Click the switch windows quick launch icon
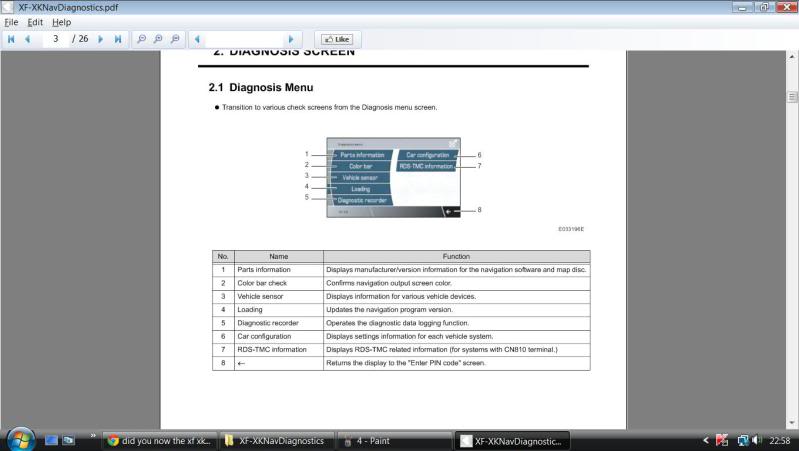 (x=68, y=440)
